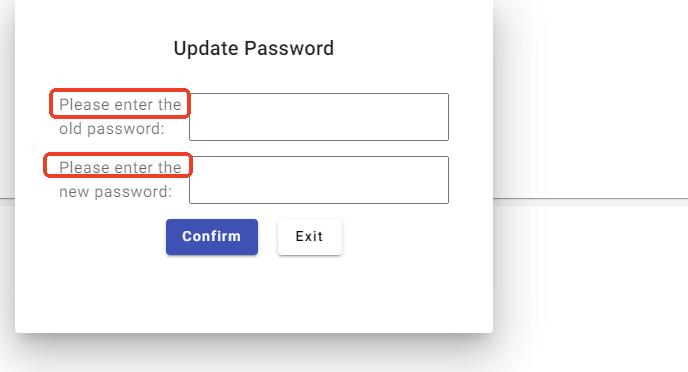This screenshot has height=372, width=688.
Task: Click blank space between Confirm and Exit
Action: [268, 237]
